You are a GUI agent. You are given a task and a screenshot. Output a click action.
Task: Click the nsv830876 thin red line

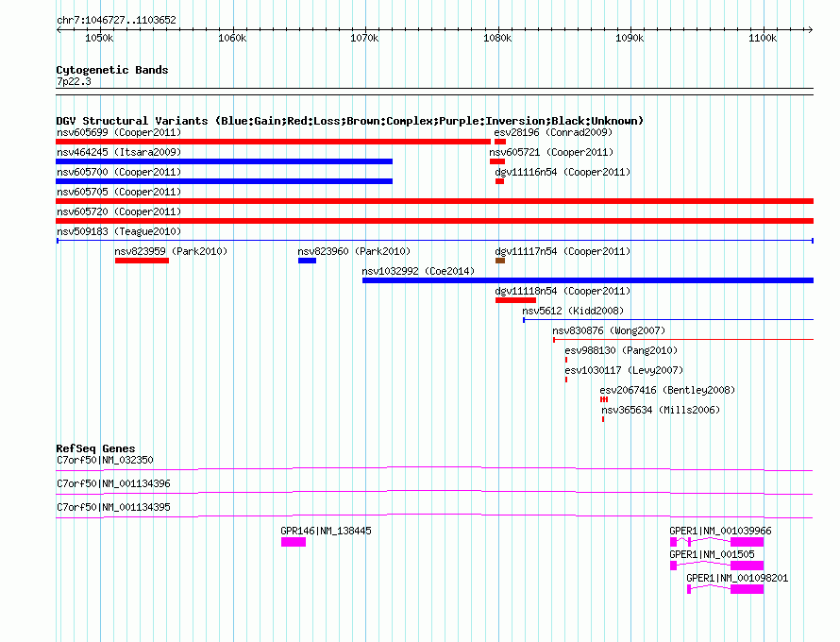[683, 340]
